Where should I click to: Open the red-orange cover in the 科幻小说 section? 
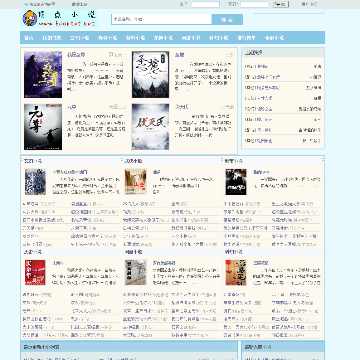point(236,272)
